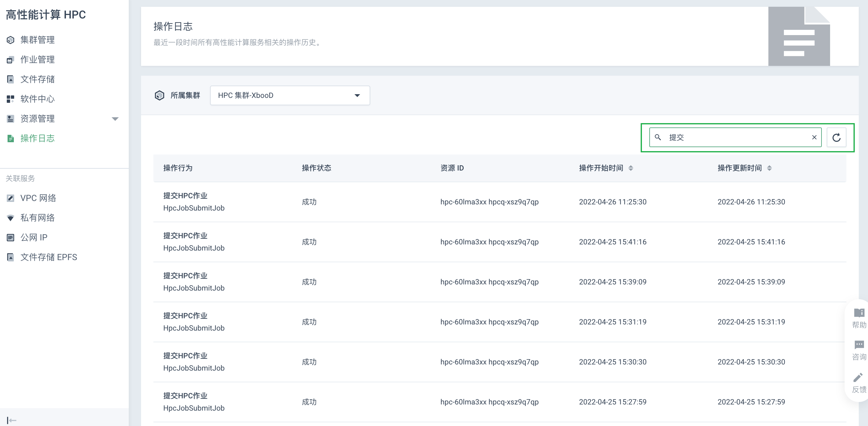Open the 反馈 pencil icon
This screenshot has height=426, width=868.
click(858, 377)
